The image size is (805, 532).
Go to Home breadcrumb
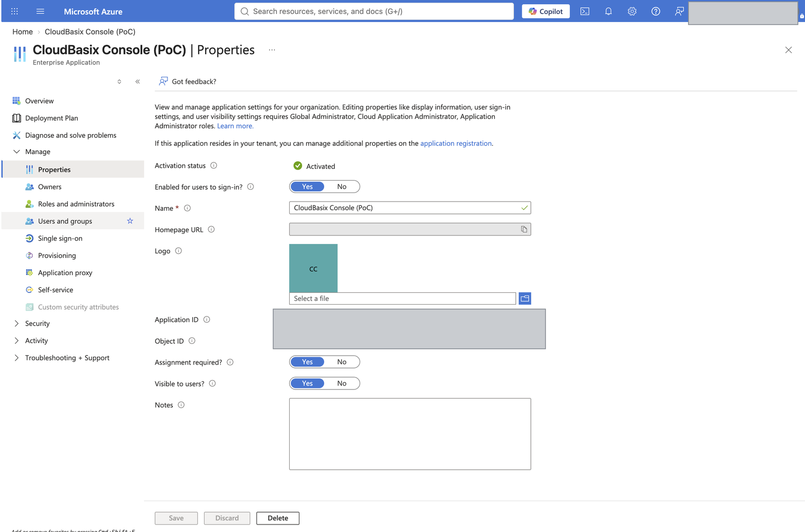23,32
